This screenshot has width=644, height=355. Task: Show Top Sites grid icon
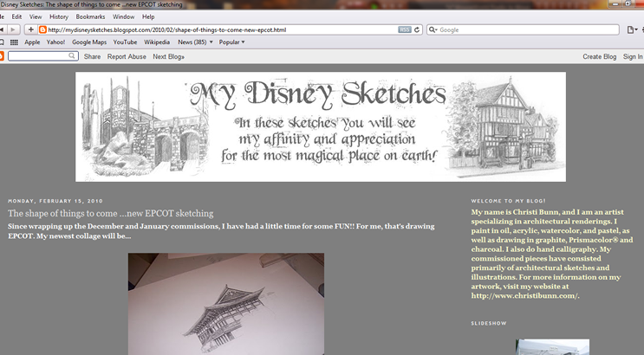pyautogui.click(x=14, y=42)
